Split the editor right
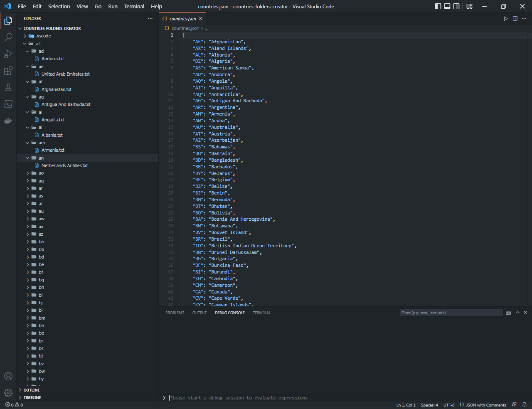Image resolution: width=532 pixels, height=409 pixels. (x=515, y=19)
